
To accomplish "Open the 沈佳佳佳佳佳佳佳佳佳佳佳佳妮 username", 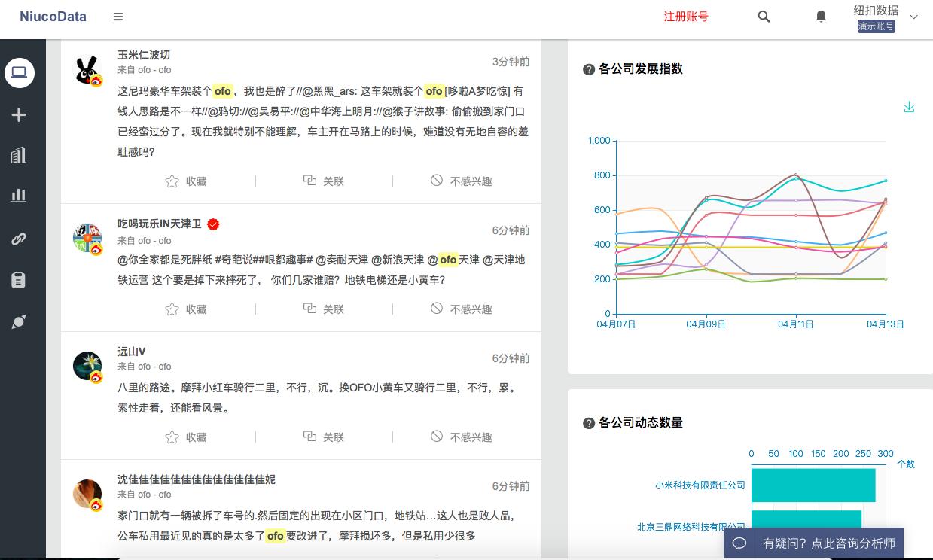I will [x=197, y=479].
